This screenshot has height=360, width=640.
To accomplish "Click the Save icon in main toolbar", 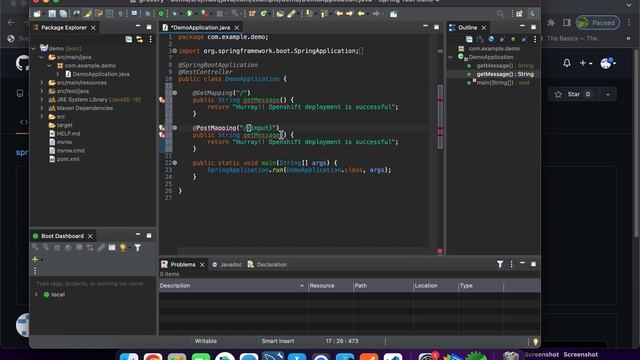I will pyautogui.click(x=52, y=14).
